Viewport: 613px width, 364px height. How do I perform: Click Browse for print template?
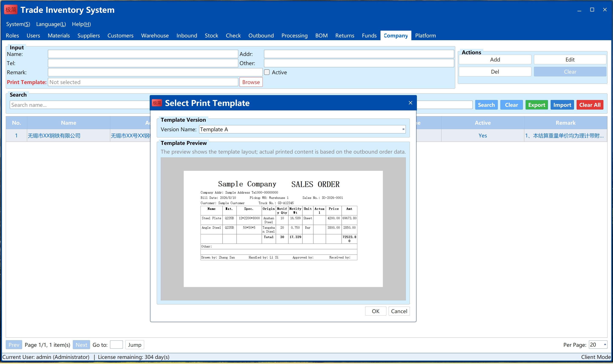click(251, 82)
